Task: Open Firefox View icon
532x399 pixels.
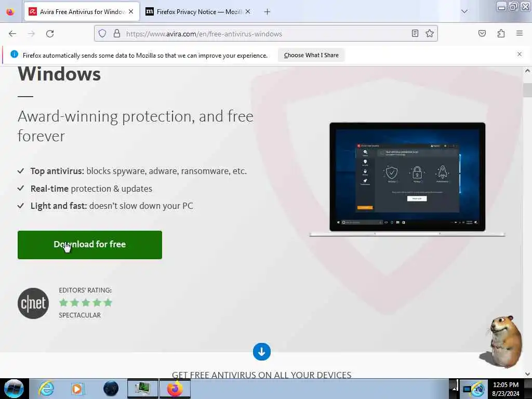Action: point(10,12)
